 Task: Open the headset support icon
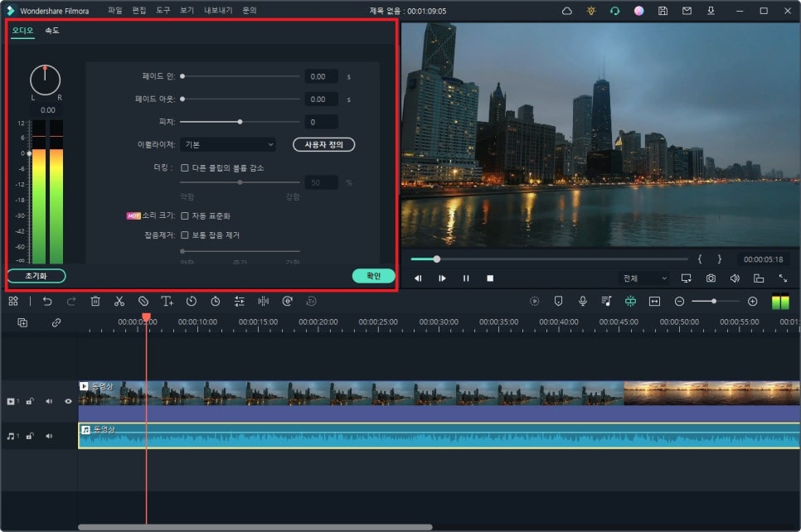615,11
